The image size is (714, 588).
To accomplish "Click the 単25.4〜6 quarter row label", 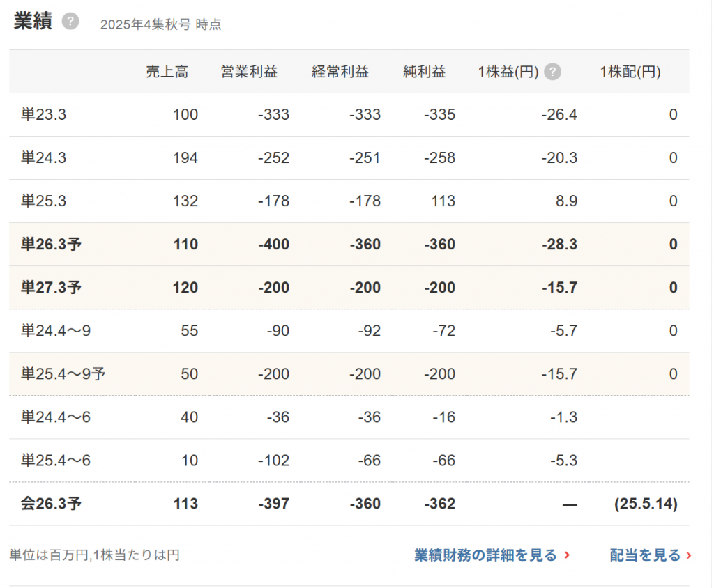I will coord(55,461).
